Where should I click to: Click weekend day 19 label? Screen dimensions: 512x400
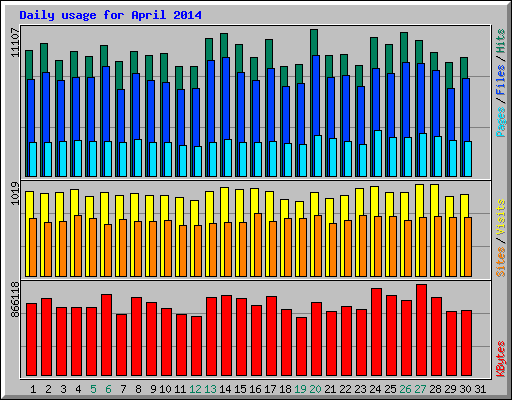tap(300, 389)
